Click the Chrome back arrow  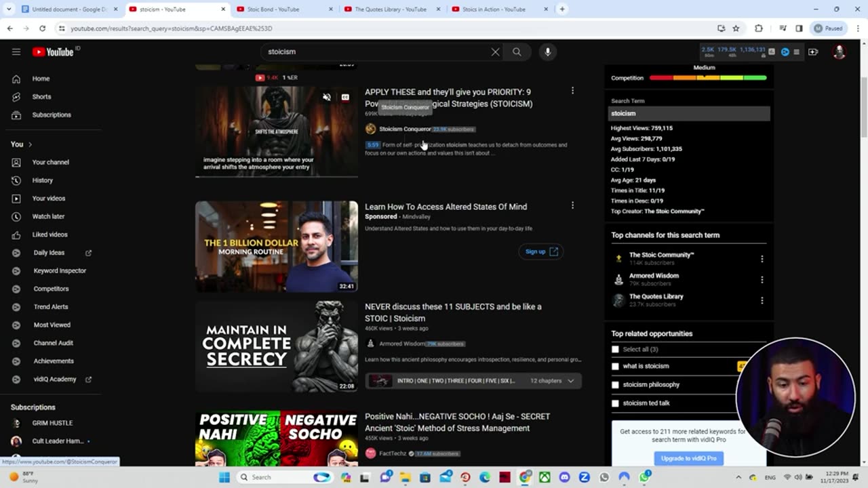(9, 28)
